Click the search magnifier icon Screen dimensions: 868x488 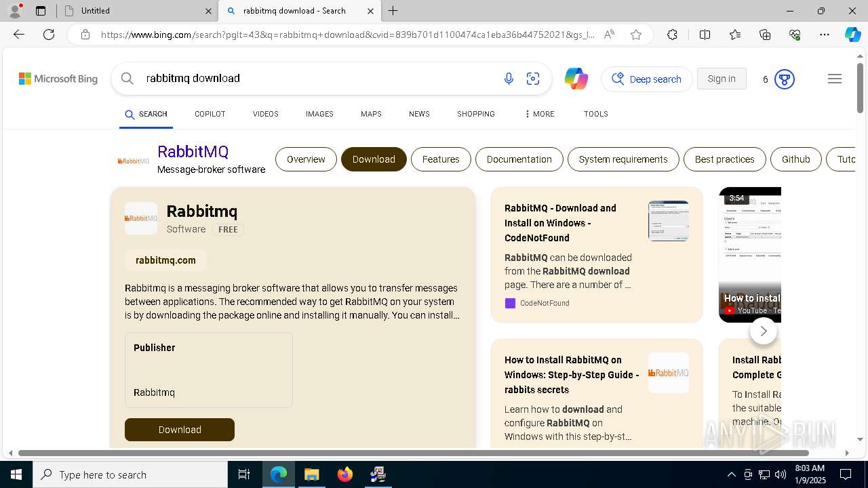[x=127, y=79]
